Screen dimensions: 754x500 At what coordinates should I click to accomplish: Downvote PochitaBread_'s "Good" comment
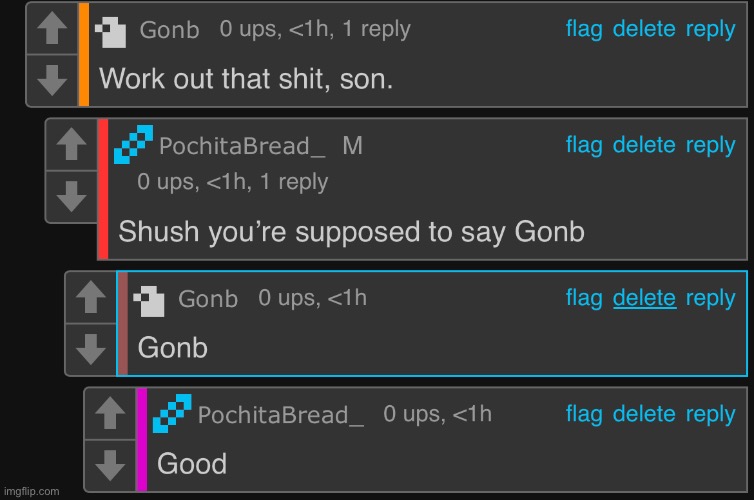[109, 464]
